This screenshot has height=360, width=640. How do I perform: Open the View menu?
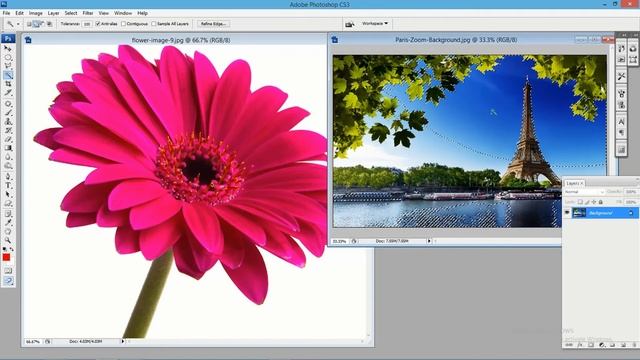pyautogui.click(x=104, y=13)
